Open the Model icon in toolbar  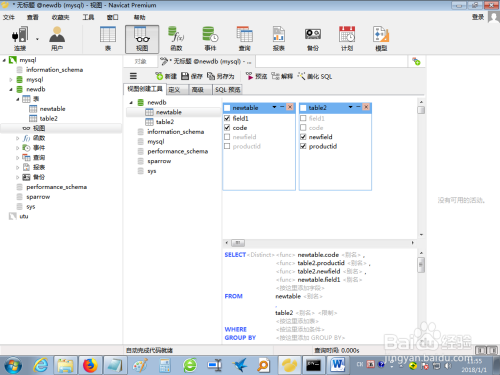point(381,39)
